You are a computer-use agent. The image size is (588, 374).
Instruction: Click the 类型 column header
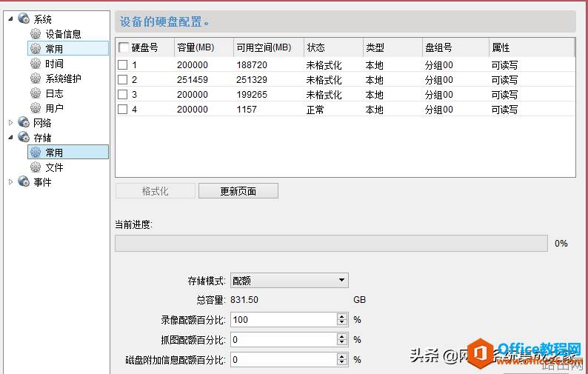393,47
